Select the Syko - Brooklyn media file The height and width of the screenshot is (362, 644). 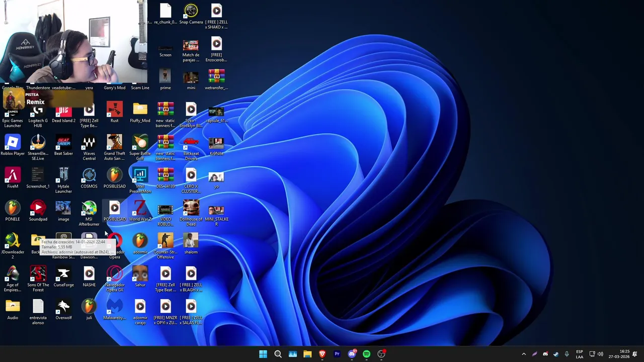(191, 115)
